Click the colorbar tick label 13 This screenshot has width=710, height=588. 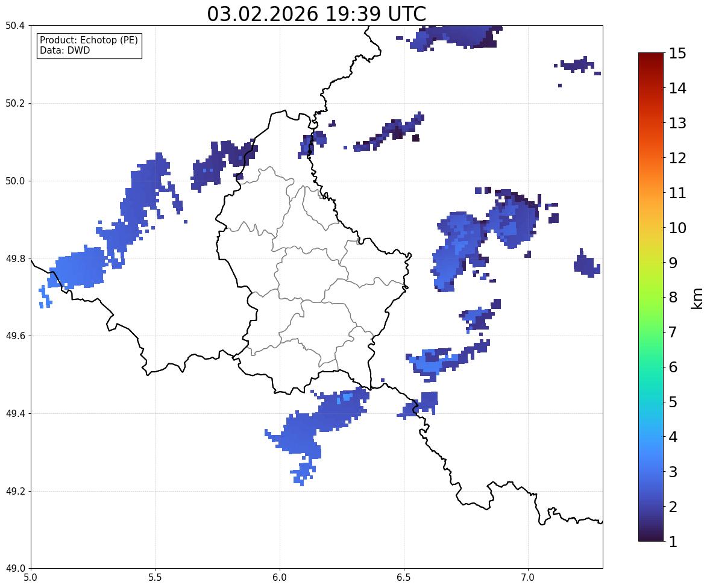point(677,123)
